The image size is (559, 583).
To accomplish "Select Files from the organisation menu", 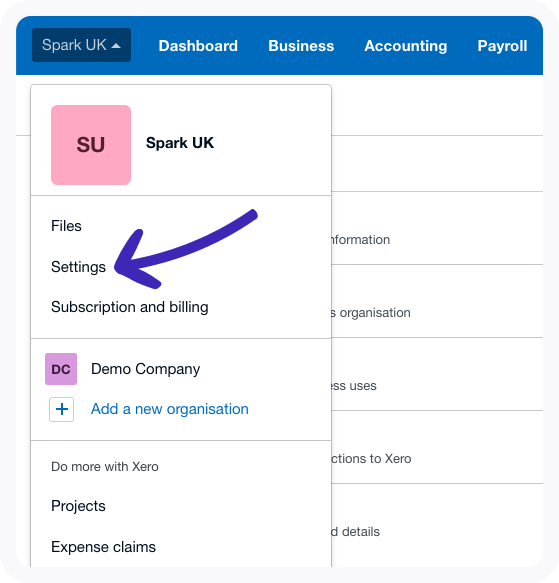I will pos(66,226).
